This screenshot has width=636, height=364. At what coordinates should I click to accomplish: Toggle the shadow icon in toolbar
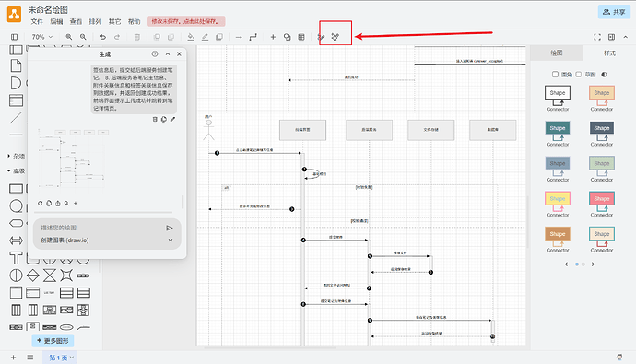pyautogui.click(x=219, y=37)
